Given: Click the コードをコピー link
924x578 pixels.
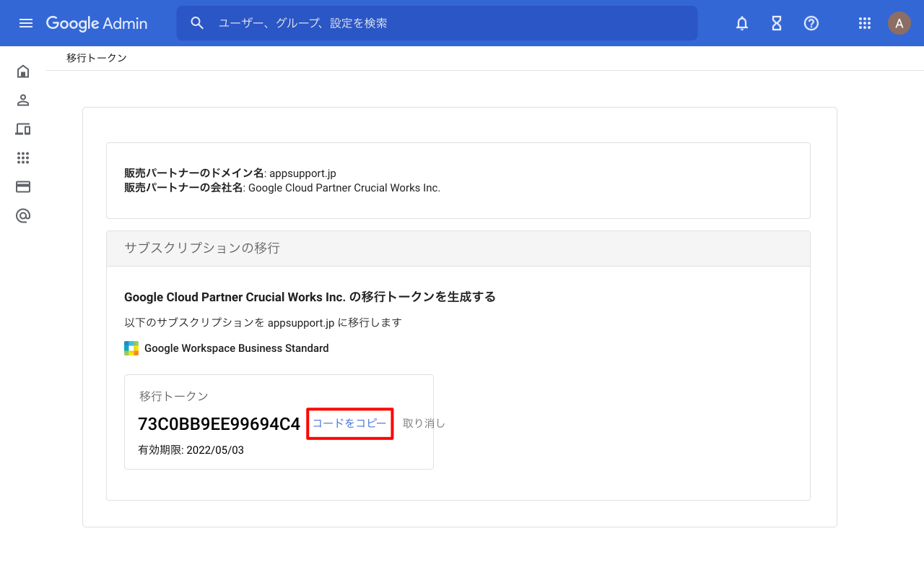Looking at the screenshot, I should coord(349,423).
